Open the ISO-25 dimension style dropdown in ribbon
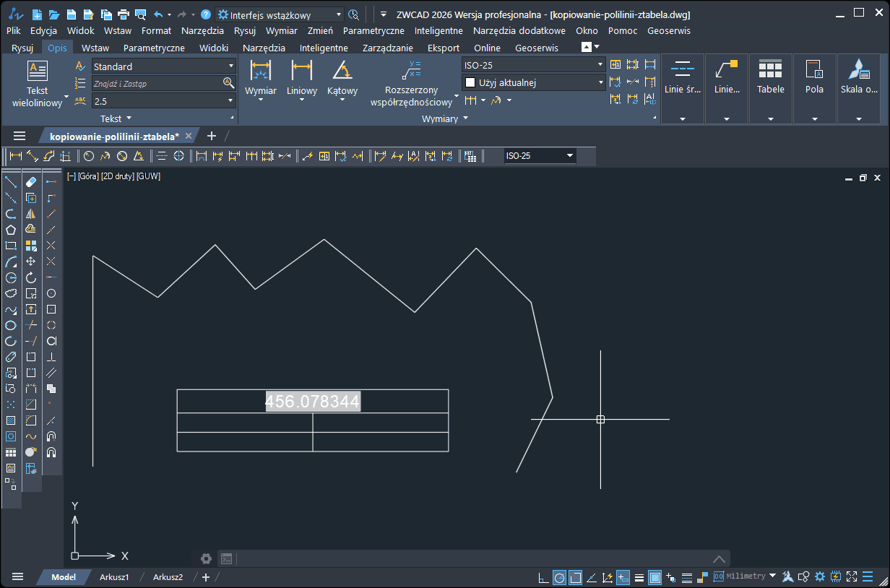The height and width of the screenshot is (588, 890). (533, 65)
